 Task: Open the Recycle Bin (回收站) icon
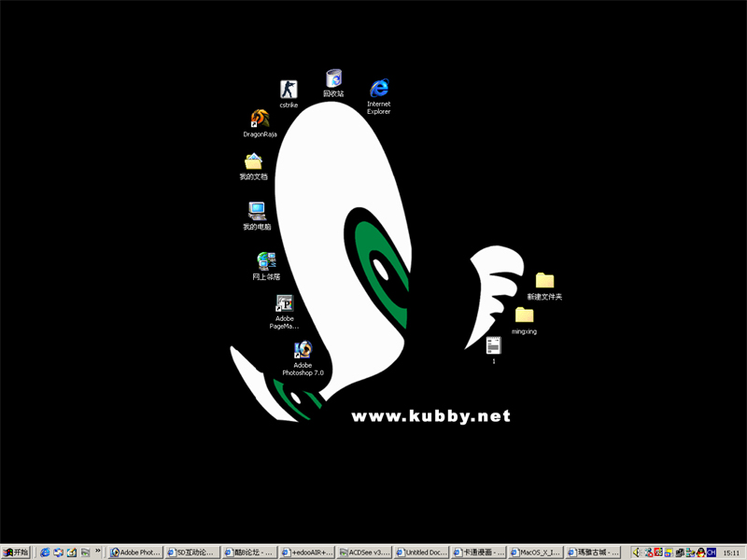[x=333, y=79]
